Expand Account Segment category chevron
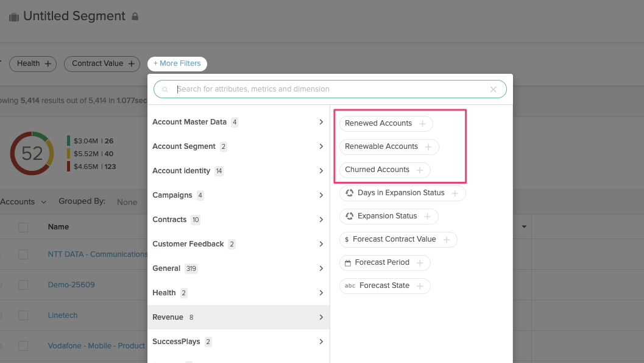This screenshot has width=644, height=363. coord(321,146)
